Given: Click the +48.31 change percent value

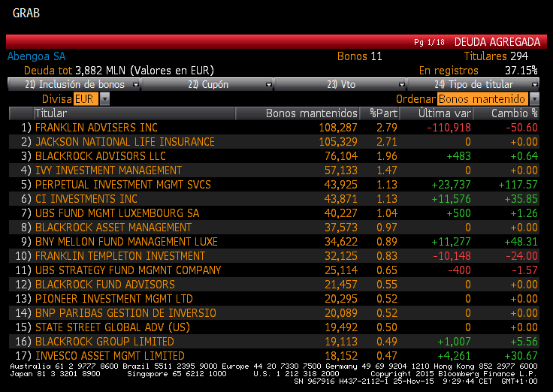Looking at the screenshot, I should pos(521,242).
